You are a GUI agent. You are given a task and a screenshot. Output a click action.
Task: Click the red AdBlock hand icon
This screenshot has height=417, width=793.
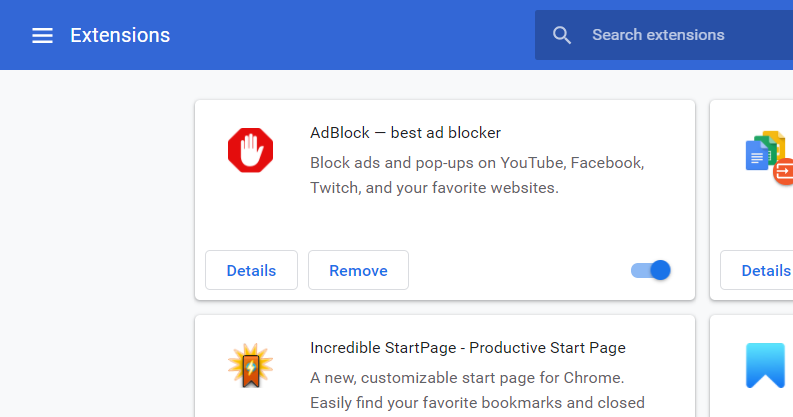coord(250,150)
